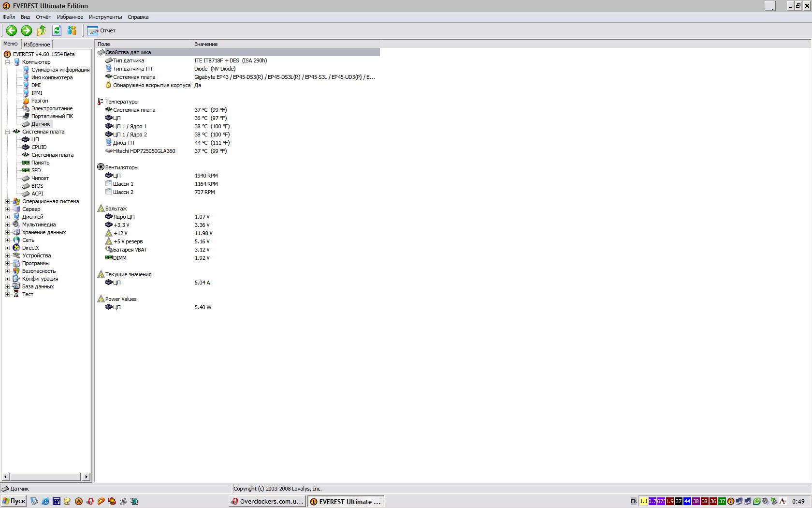Viewport: 812px width, 508px height.
Task: Expand the Операционная система node
Action: click(8, 201)
